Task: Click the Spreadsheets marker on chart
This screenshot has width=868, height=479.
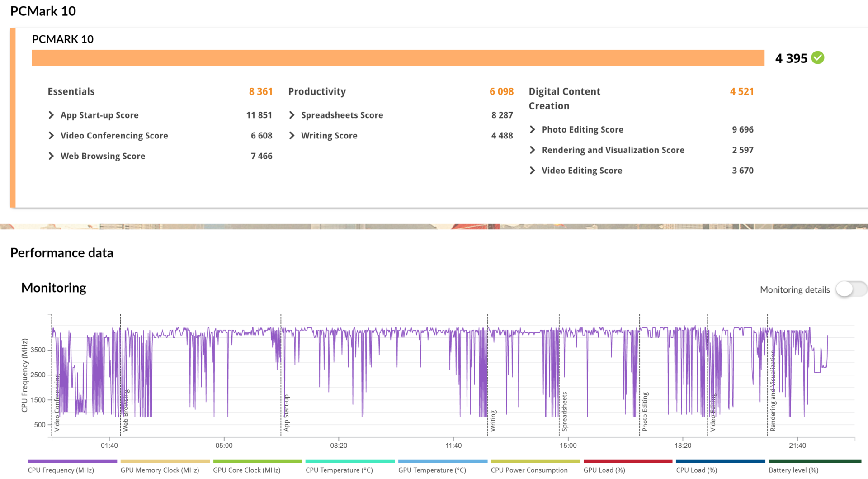Action: tap(565, 411)
